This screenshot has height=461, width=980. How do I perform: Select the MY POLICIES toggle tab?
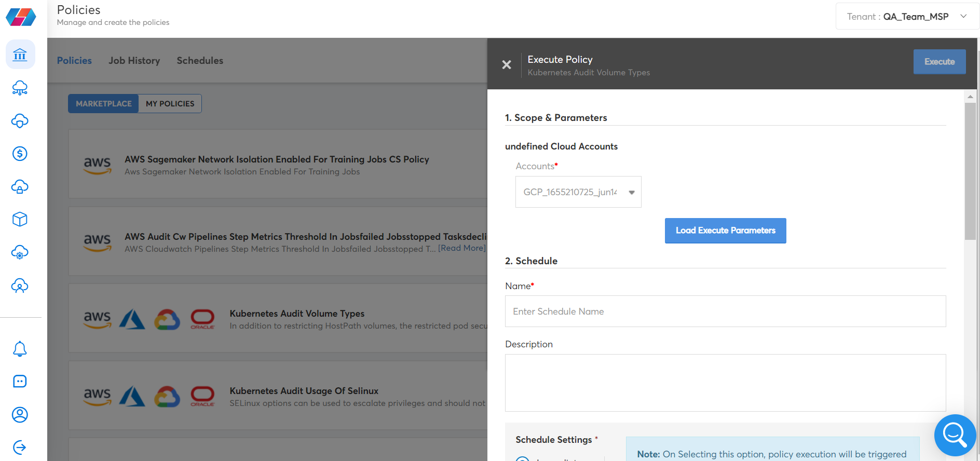tap(170, 104)
